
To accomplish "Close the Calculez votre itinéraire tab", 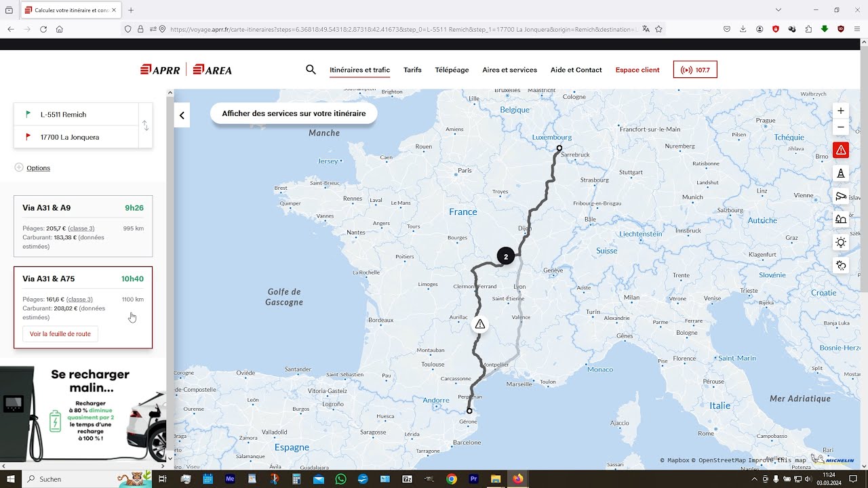I will pos(114,10).
